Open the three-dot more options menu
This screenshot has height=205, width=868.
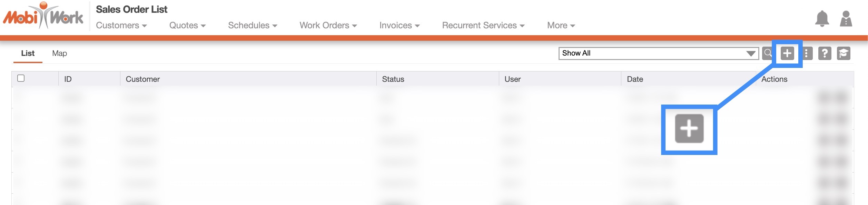coord(806,53)
